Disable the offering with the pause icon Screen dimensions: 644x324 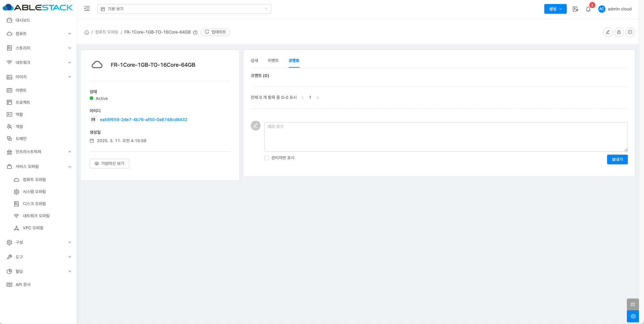tap(630, 32)
